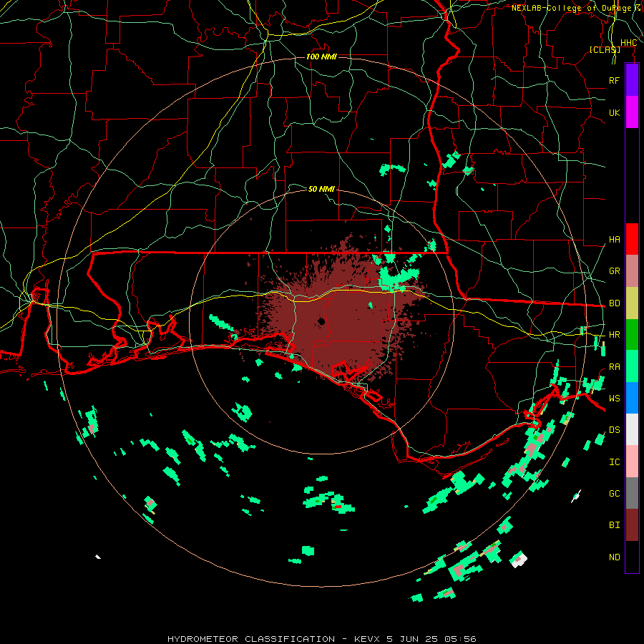Click the "100 NMI" range ring label
The image size is (644, 644).
coord(321,57)
